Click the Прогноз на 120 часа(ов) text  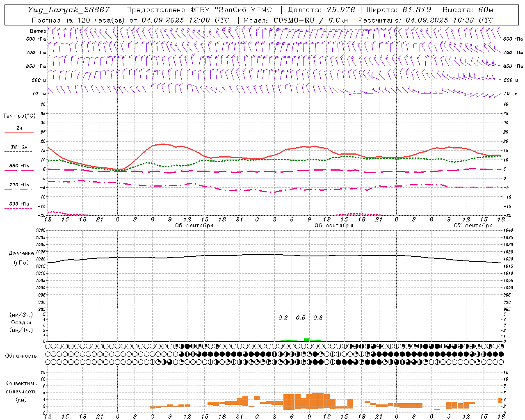tap(79, 20)
